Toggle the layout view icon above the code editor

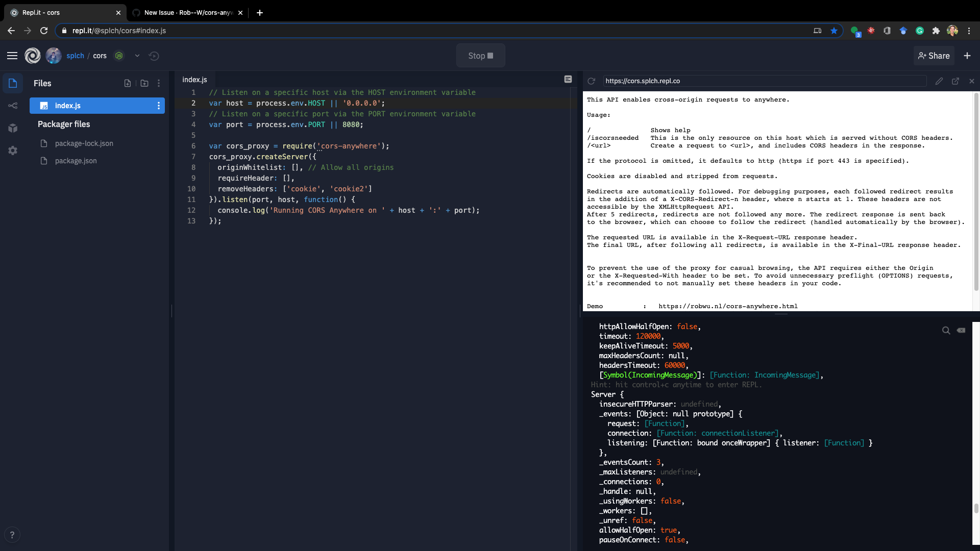(x=568, y=79)
